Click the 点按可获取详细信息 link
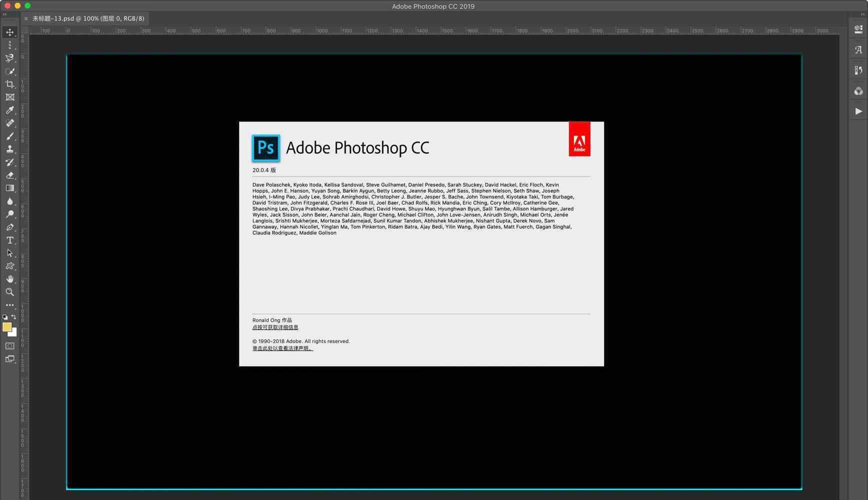 tap(275, 327)
